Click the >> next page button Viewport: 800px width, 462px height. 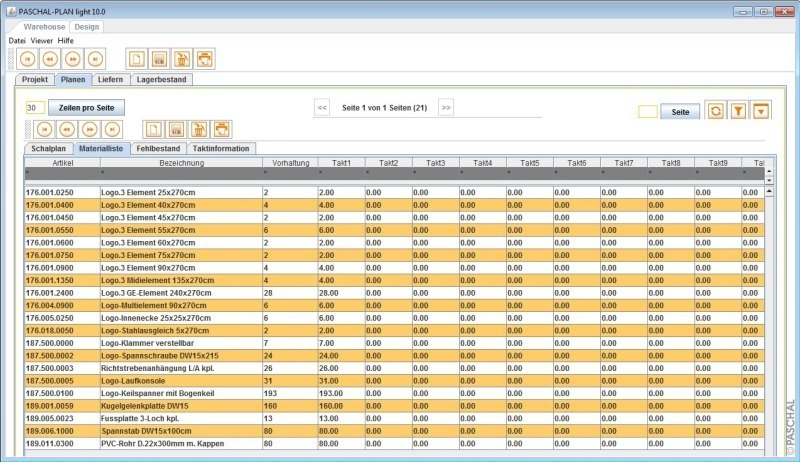(x=446, y=108)
